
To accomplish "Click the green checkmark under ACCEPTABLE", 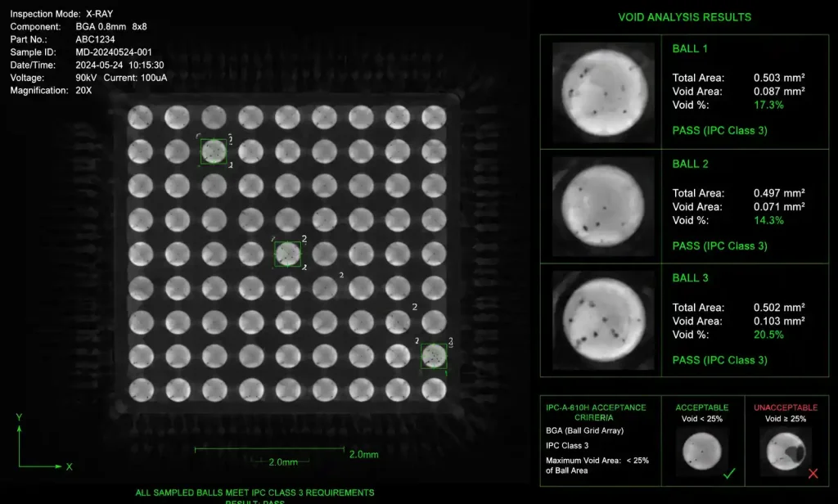I will click(729, 473).
